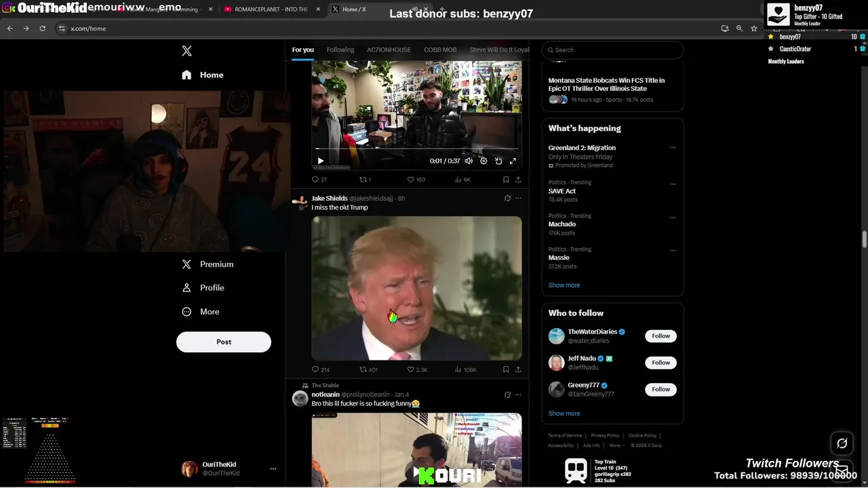Enter video fullscreen mode
The image size is (868, 488).
513,161
